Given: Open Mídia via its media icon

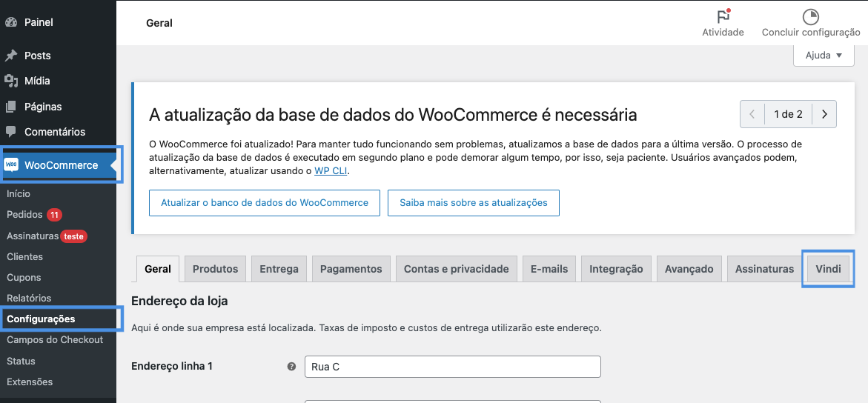Looking at the screenshot, I should (x=11, y=81).
